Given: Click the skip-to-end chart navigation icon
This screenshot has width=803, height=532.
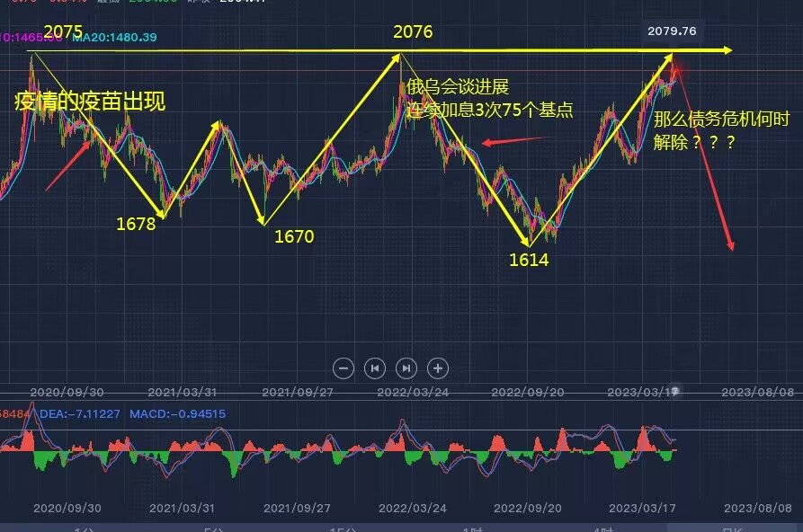Looking at the screenshot, I should click(406, 368).
